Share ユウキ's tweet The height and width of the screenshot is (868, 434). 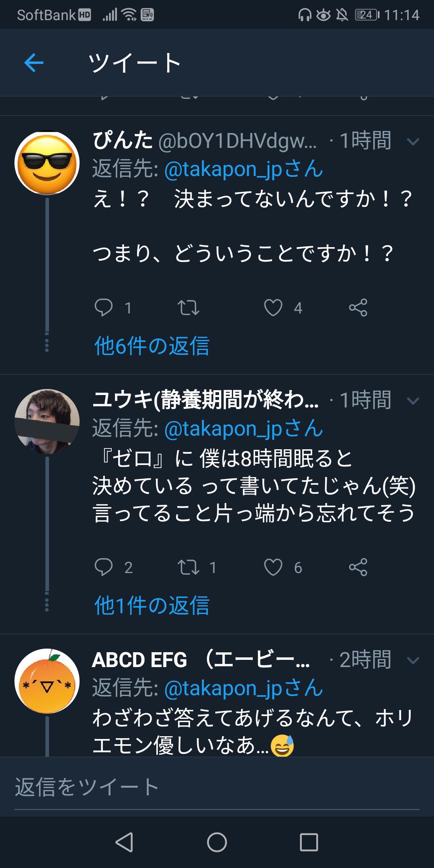(358, 567)
